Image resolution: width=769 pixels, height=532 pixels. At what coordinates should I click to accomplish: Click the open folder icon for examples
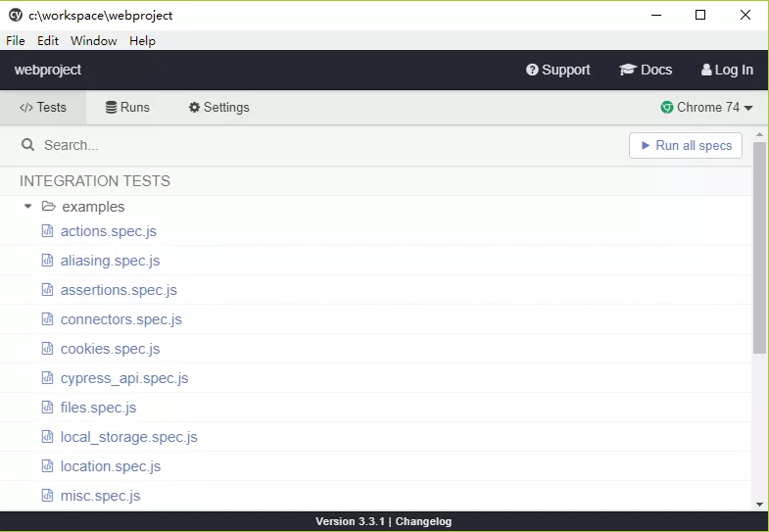tap(49, 206)
